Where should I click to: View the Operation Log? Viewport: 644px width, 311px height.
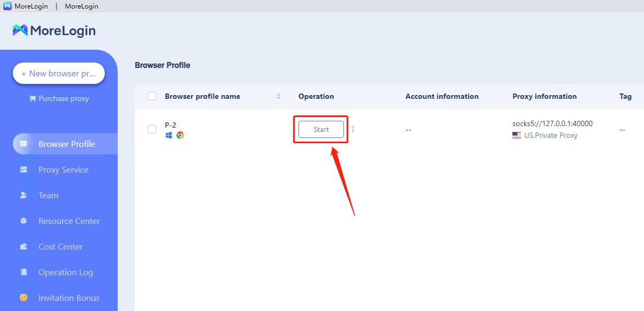[65, 272]
